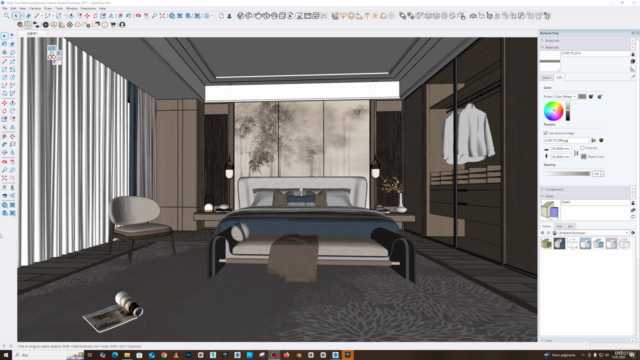The image size is (640, 360).
Task: Click the material eyedropper sample icon
Action: (633, 77)
